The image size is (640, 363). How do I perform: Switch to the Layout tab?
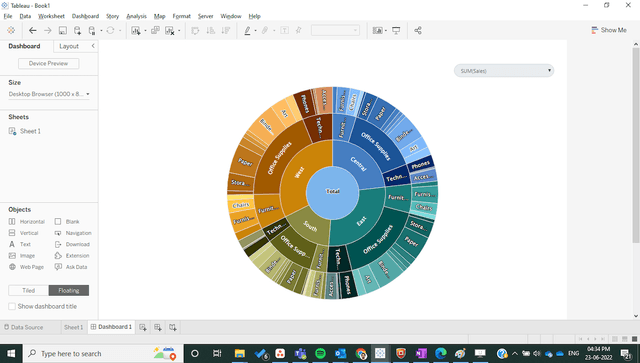coord(69,46)
